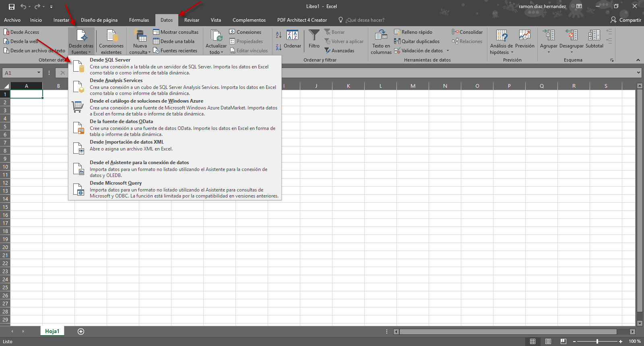Select De la fuente de datos OData

click(175, 128)
